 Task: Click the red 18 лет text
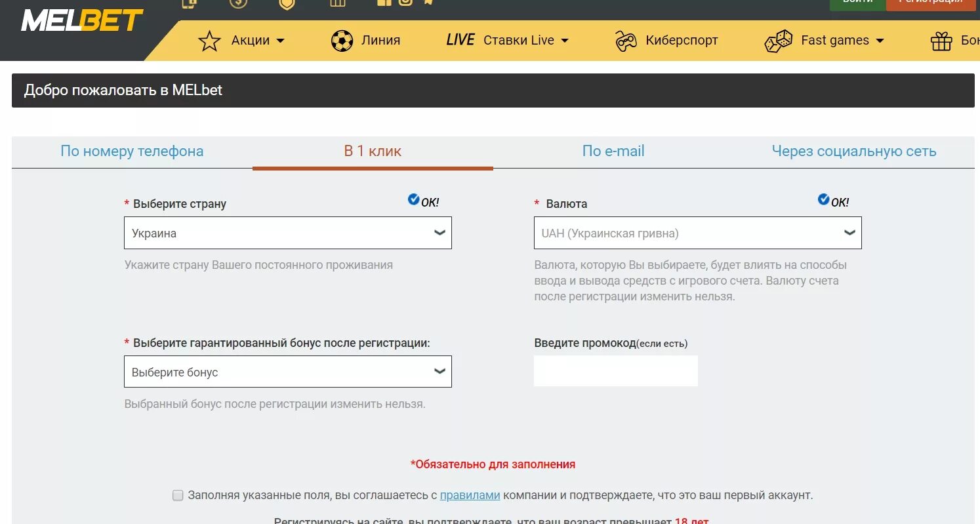point(692,521)
